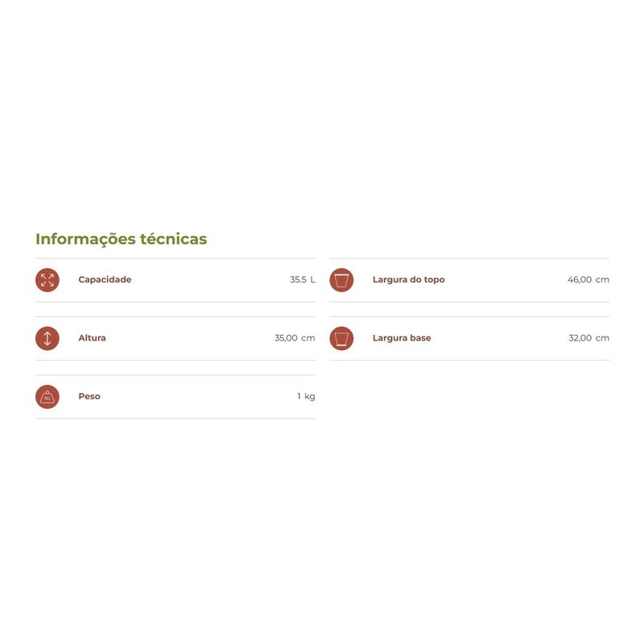The width and height of the screenshot is (644, 644).
Task: Click the Altura vertical arrow icon
Action: pyautogui.click(x=47, y=338)
